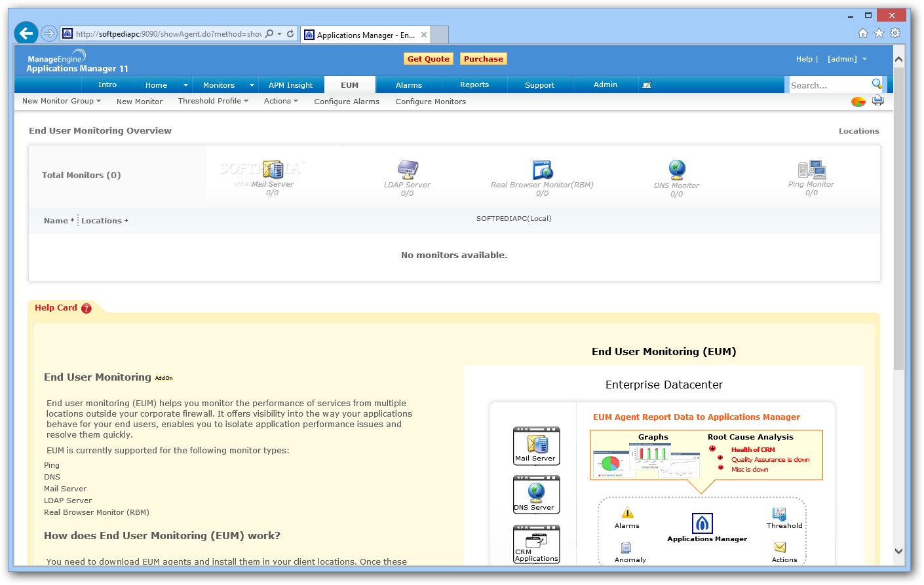
Task: Expand the Monitors tab dropdown arrow
Action: [x=252, y=85]
